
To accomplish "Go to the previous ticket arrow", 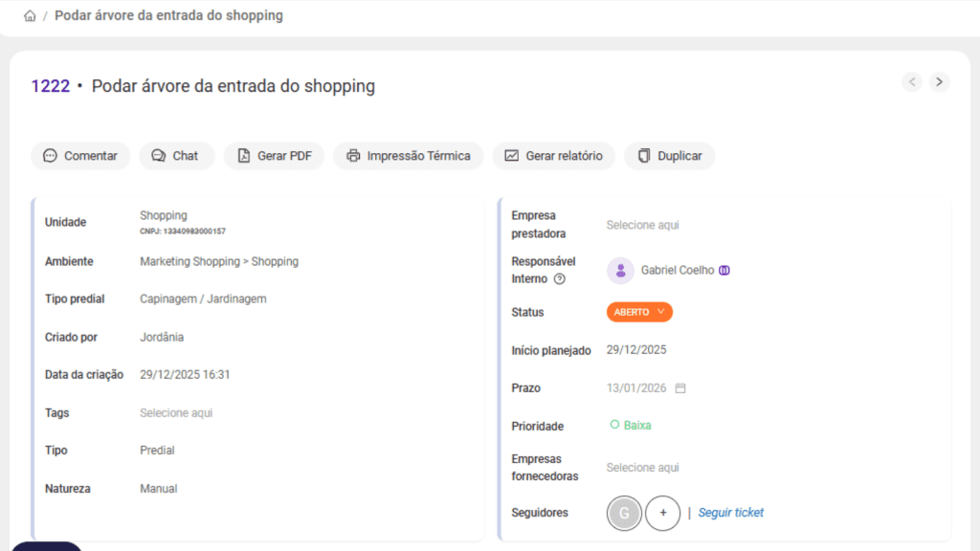I will click(913, 82).
